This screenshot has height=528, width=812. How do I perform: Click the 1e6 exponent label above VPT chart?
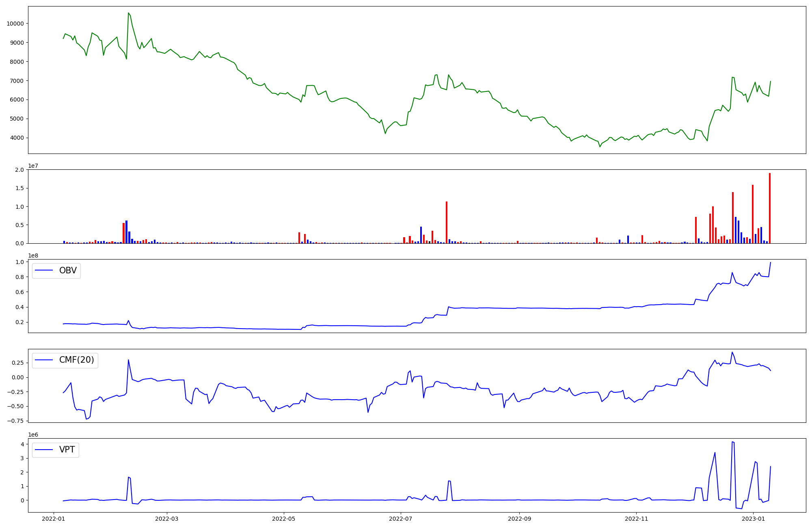pos(33,435)
